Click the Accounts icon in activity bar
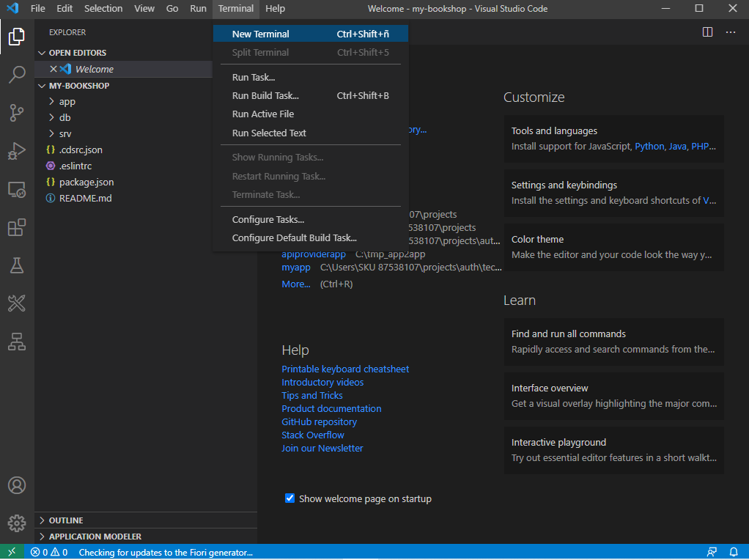The image size is (749, 560). coord(17,485)
